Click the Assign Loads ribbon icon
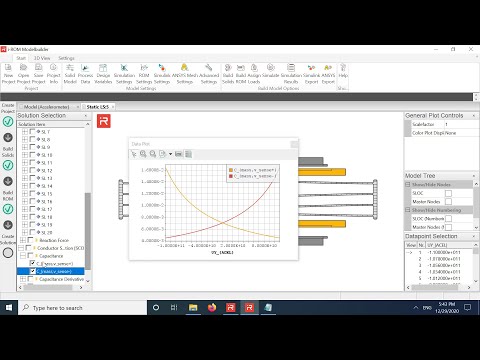The height and width of the screenshot is (360, 480). (x=254, y=74)
